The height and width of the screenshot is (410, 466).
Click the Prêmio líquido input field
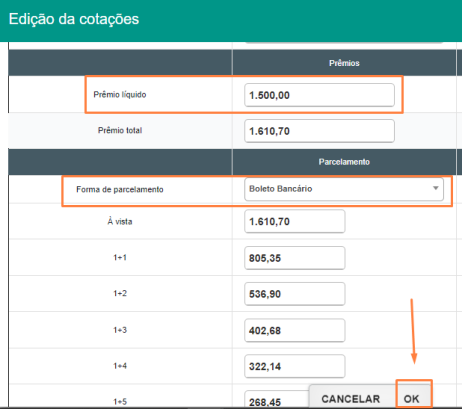pyautogui.click(x=319, y=95)
